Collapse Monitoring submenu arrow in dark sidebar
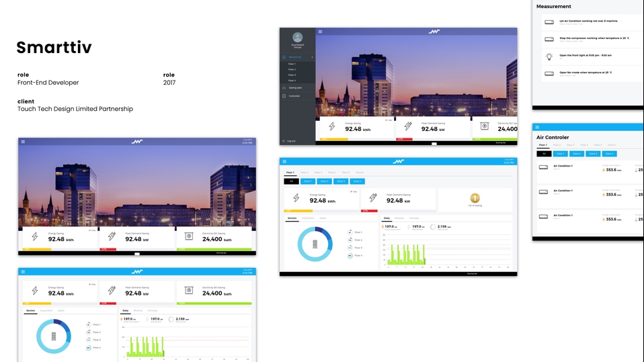Image resolution: width=644 pixels, height=362 pixels. click(312, 57)
